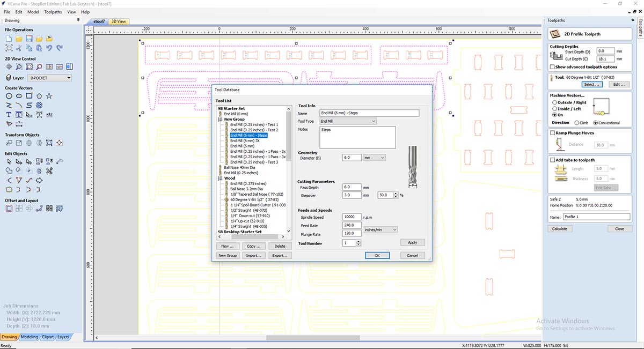Click Cancel in Tool Database dialog
Image resolution: width=644 pixels, height=349 pixels.
point(413,256)
